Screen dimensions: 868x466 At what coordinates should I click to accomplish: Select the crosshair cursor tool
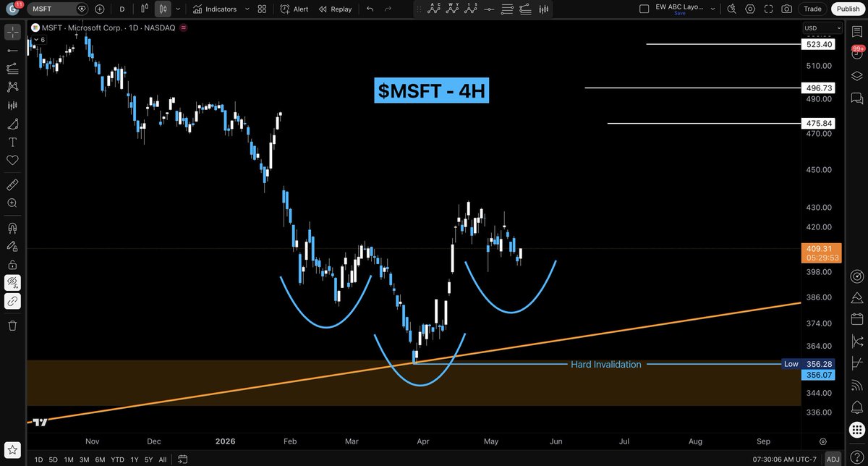coord(12,32)
